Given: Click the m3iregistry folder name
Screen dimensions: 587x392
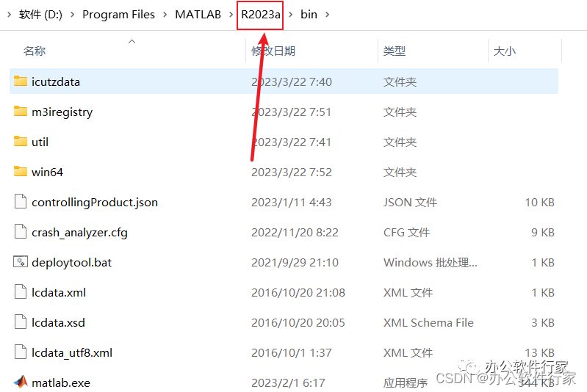Looking at the screenshot, I should coord(62,112).
